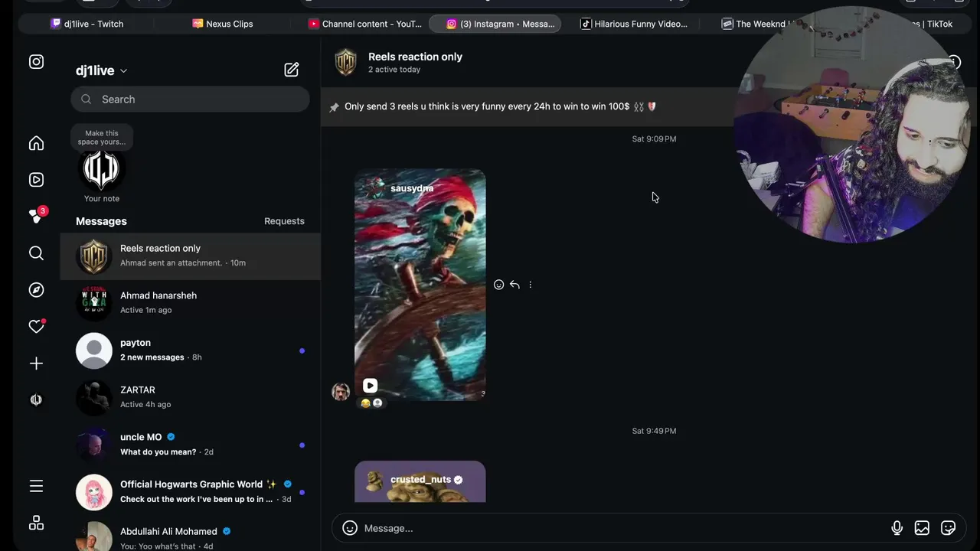The height and width of the screenshot is (551, 980).
Task: Open the More hamburger menu icon
Action: (36, 486)
